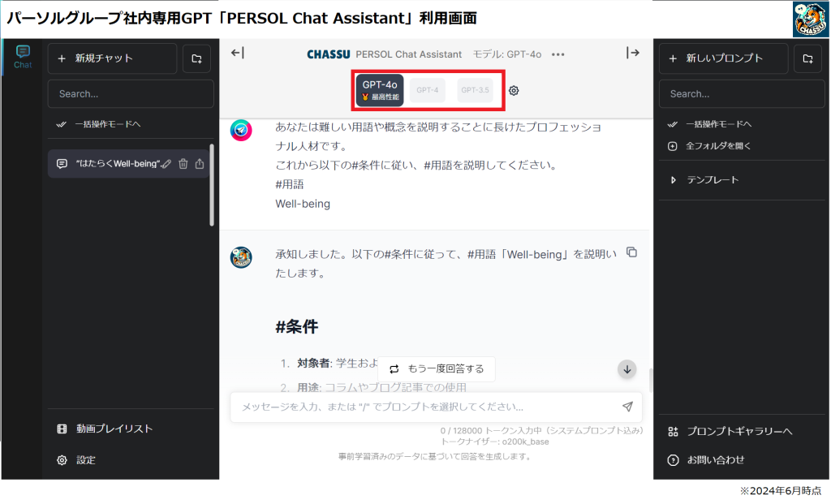Click 全フォルダを開く
Image resolution: width=831 pixels, height=504 pixels.
click(x=709, y=146)
